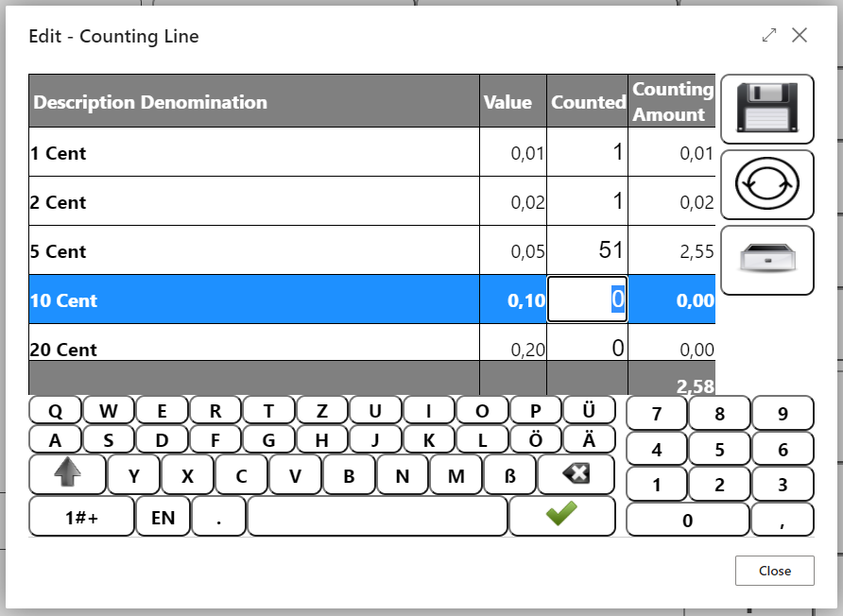Open the cash drawer icon button
This screenshot has height=616, width=843.
point(766,260)
